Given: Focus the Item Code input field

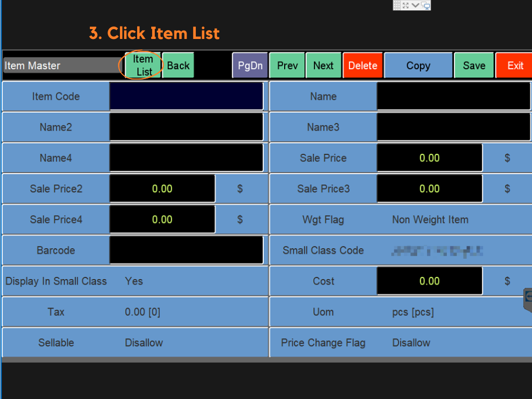Looking at the screenshot, I should tap(187, 96).
